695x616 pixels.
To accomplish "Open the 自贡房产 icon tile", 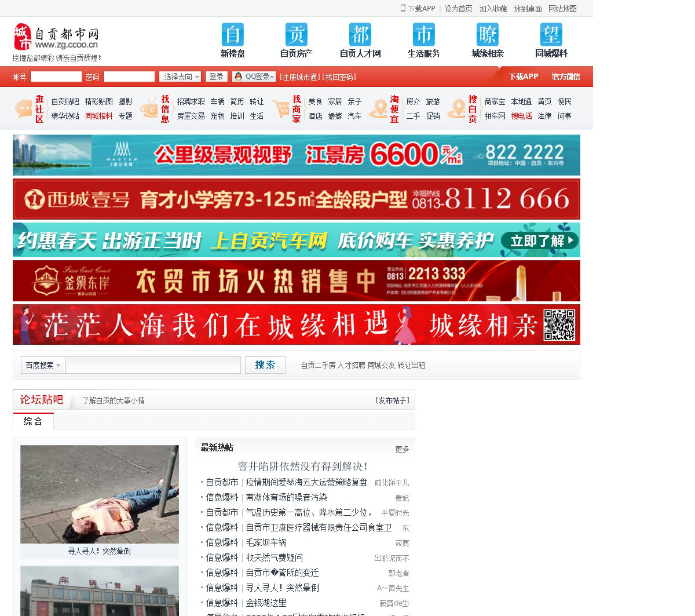I will (x=297, y=41).
